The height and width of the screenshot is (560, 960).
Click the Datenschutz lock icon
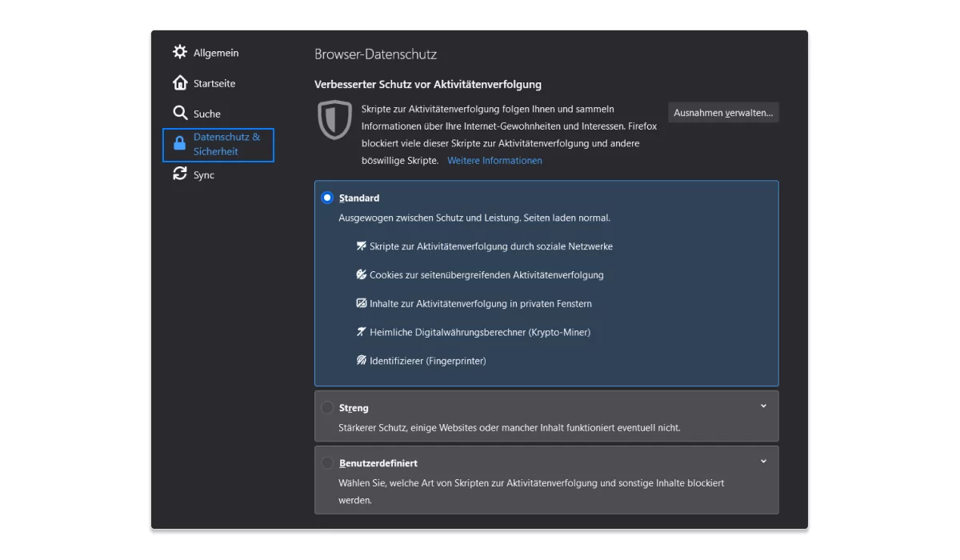[180, 144]
